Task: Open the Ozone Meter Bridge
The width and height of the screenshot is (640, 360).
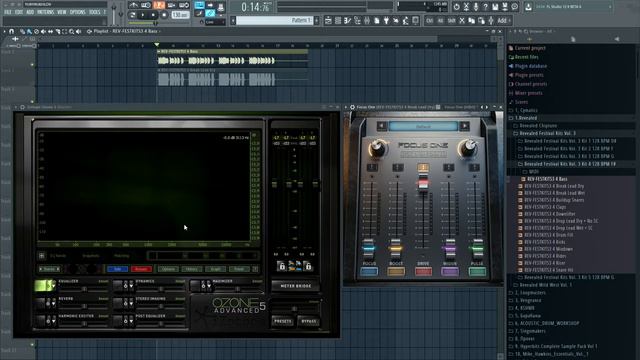Action: (296, 286)
